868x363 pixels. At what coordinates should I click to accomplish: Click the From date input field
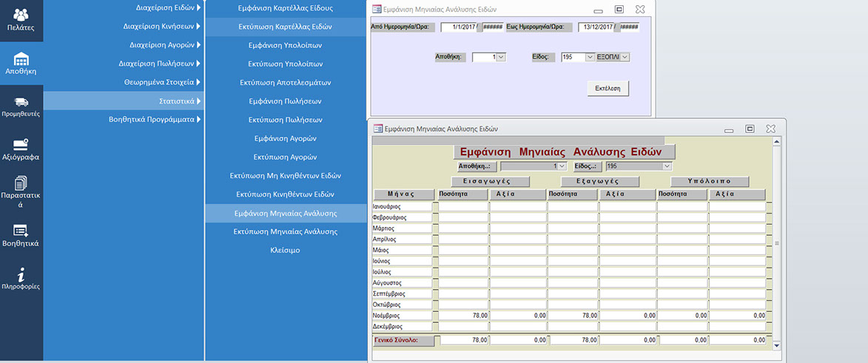click(x=459, y=27)
